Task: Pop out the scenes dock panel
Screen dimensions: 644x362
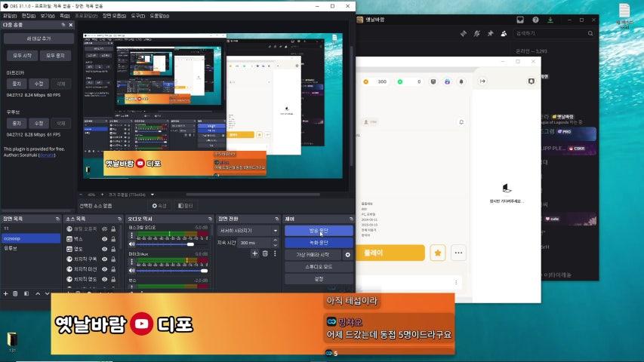Action: pos(57,219)
